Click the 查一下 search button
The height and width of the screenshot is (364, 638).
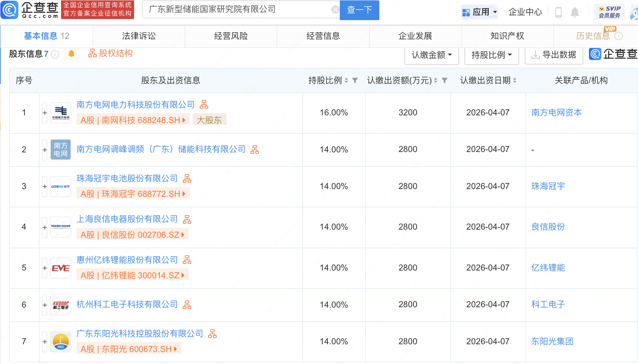pyautogui.click(x=359, y=10)
